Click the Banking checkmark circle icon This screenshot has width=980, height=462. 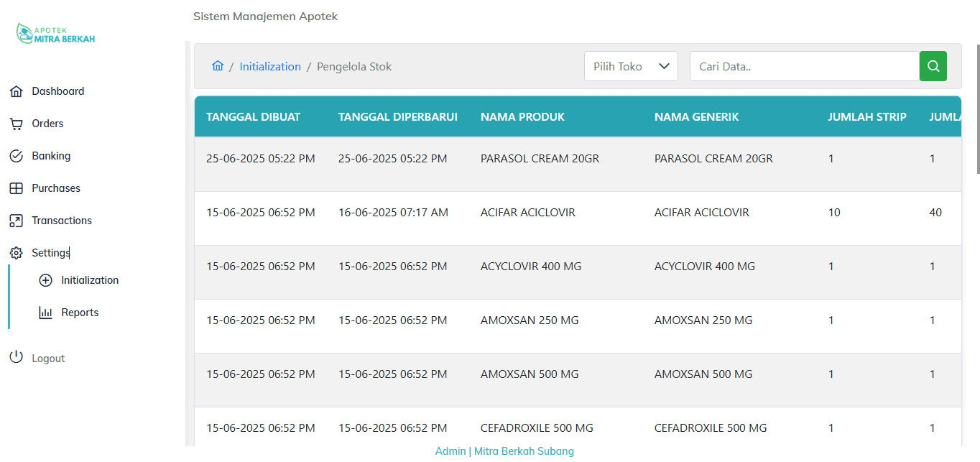click(x=16, y=156)
